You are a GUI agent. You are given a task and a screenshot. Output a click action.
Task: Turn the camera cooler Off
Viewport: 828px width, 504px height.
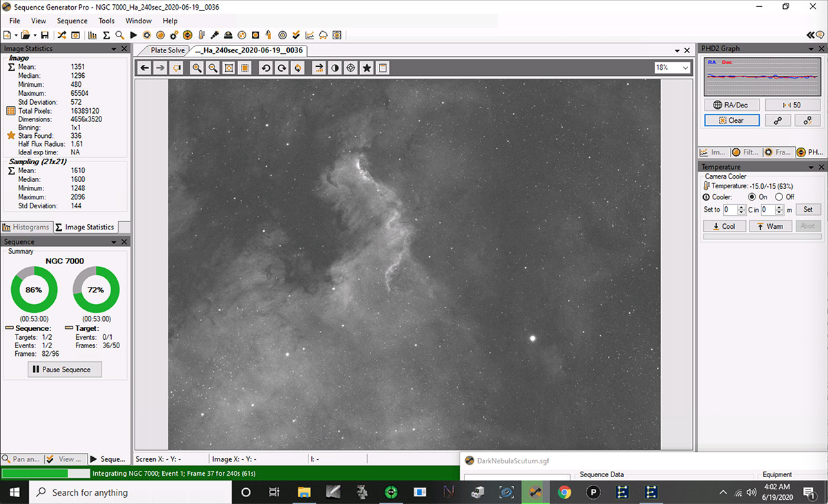(x=779, y=197)
